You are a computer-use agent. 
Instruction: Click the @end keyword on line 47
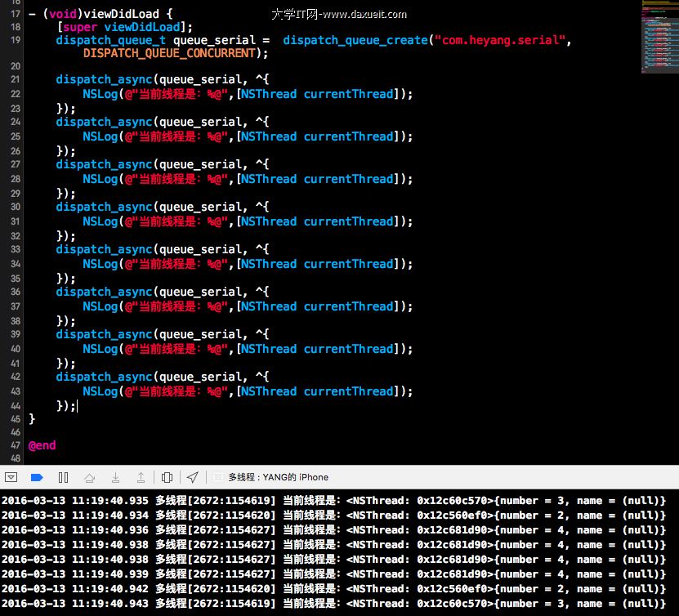click(x=42, y=445)
